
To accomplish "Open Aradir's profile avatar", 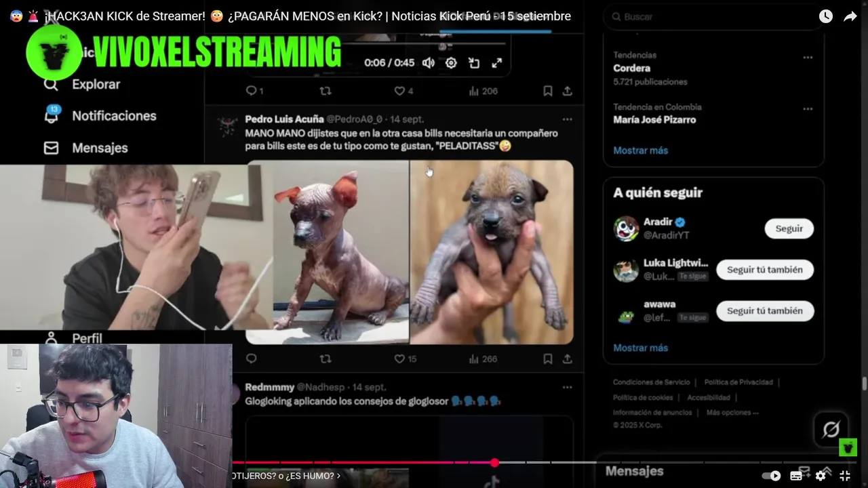I will coord(626,228).
